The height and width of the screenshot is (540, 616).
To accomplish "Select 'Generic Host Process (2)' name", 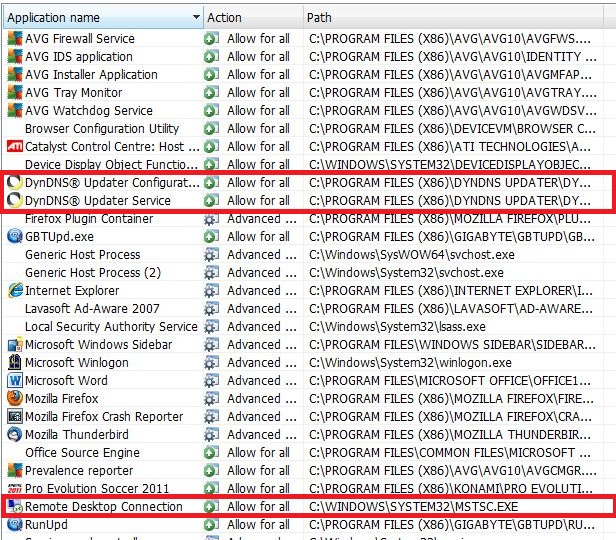I will pyautogui.click(x=93, y=273).
